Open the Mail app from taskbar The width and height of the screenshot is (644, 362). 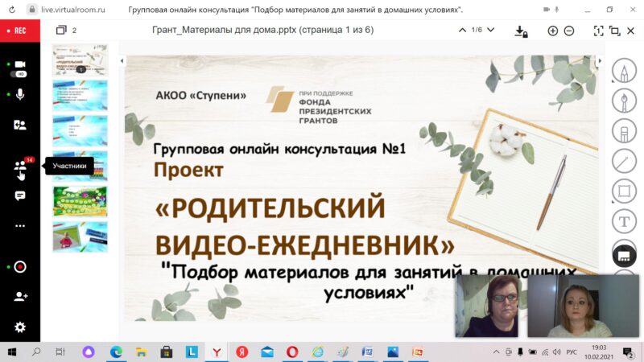pos(267,352)
